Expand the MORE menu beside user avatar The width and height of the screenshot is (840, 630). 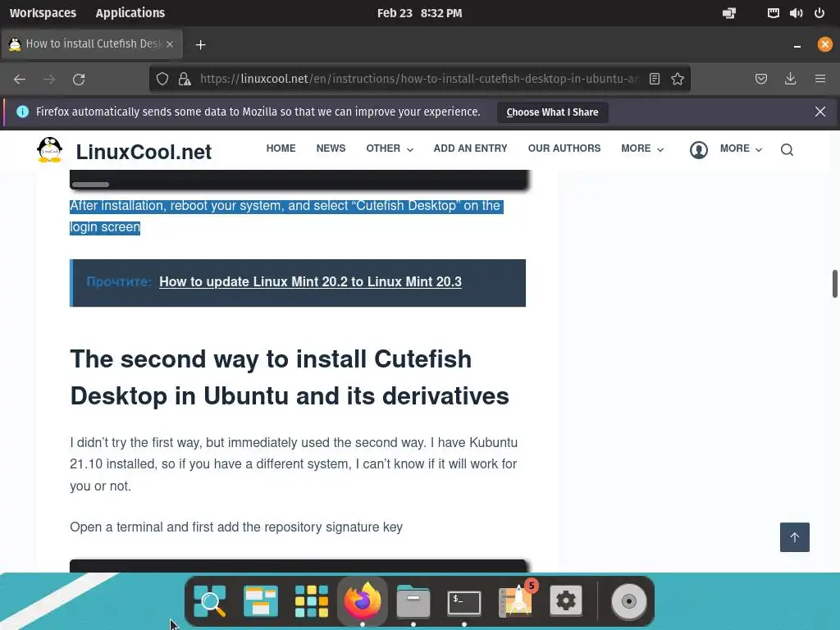pos(741,148)
